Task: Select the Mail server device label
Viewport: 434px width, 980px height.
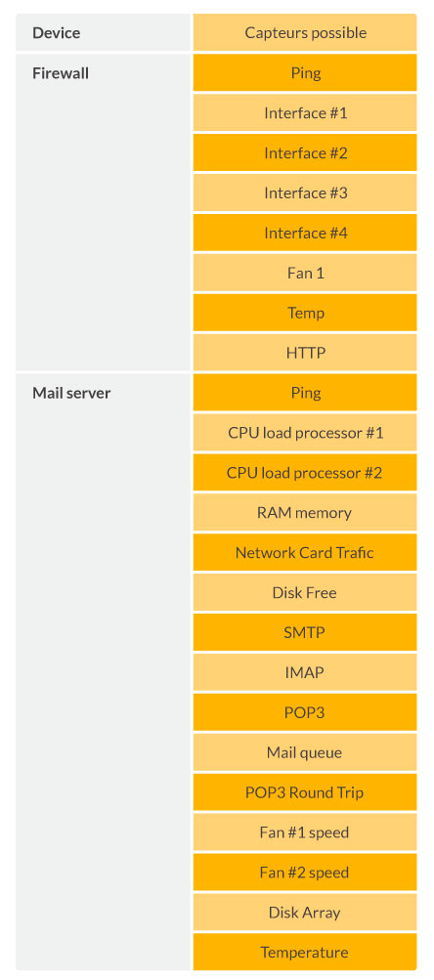Action: (x=71, y=393)
